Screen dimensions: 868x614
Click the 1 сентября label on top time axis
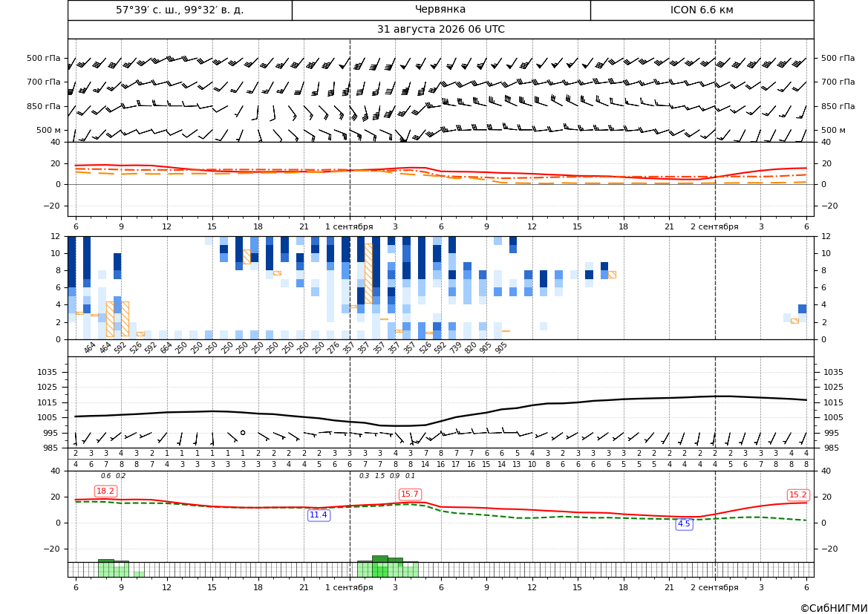[x=349, y=226]
